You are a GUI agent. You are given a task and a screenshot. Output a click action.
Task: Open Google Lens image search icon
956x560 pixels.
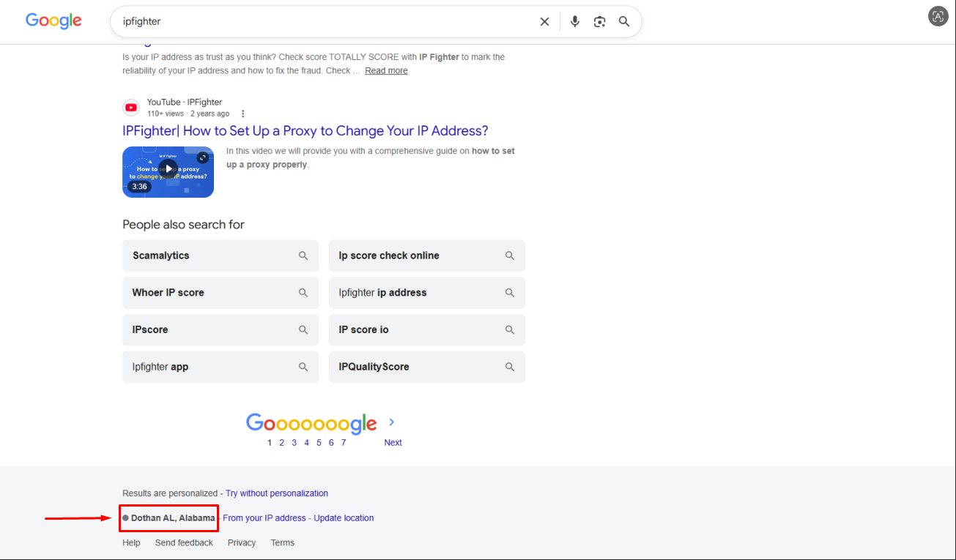click(600, 22)
